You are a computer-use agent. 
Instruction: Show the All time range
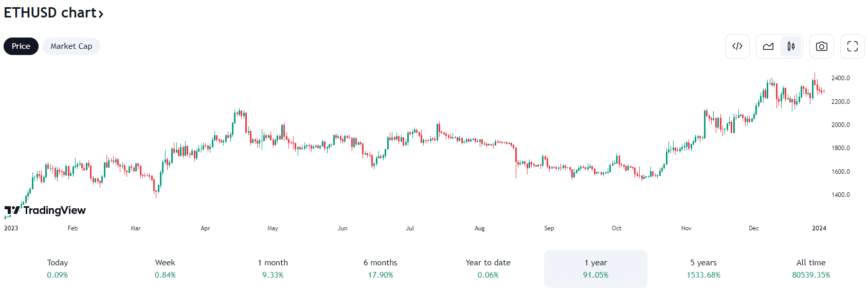(811, 268)
